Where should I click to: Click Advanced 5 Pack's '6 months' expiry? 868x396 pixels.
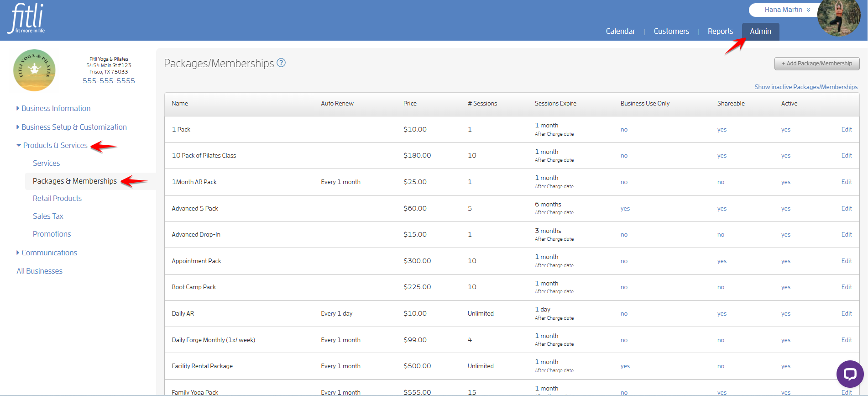(x=548, y=204)
